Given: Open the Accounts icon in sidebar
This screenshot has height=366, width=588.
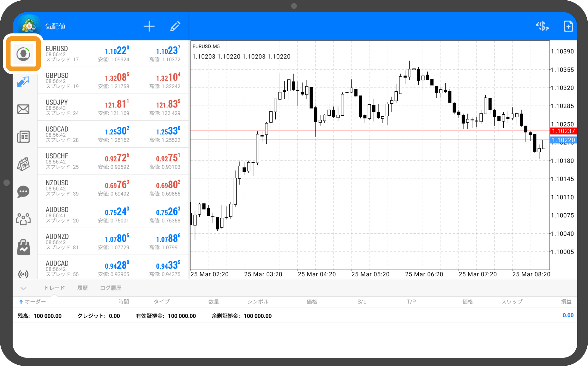Looking at the screenshot, I should (x=23, y=54).
